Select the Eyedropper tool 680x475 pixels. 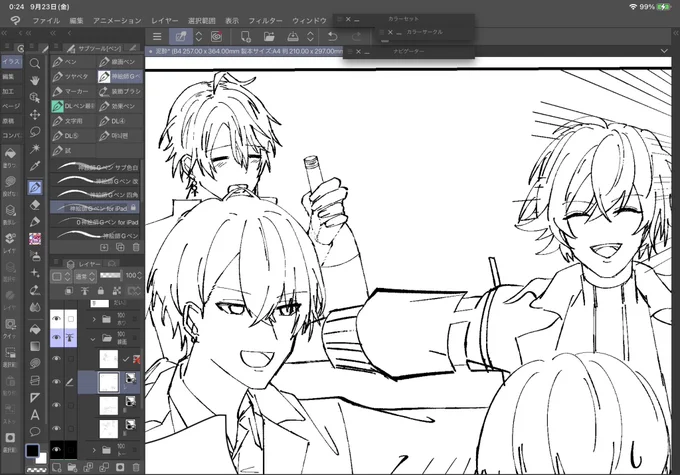point(35,166)
